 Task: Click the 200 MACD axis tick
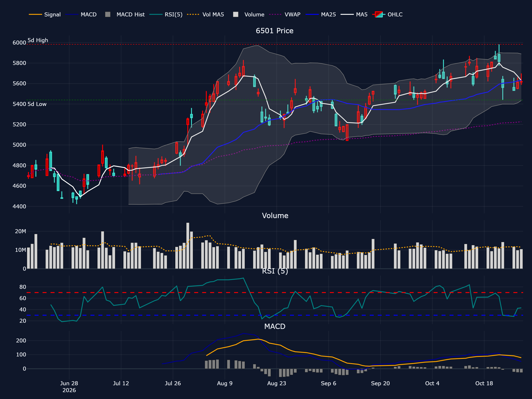pyautogui.click(x=21, y=340)
